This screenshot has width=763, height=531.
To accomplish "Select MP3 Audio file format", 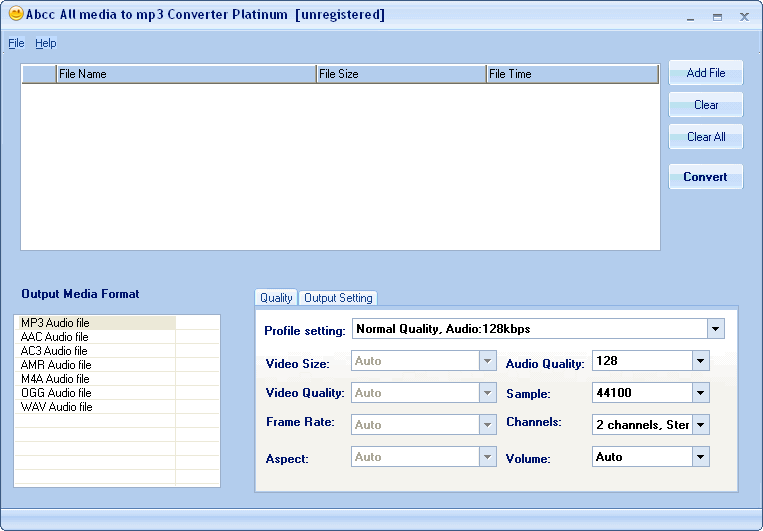I will 55,323.
